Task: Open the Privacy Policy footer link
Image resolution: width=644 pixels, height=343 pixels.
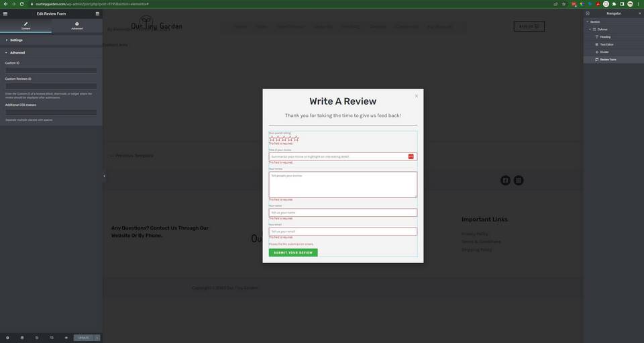Action: click(x=475, y=234)
